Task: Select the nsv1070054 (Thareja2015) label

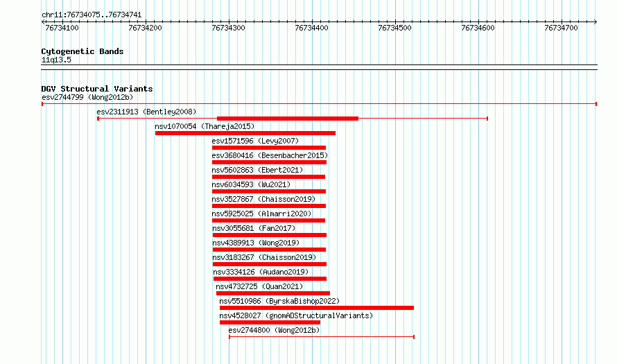Action: tap(205, 126)
